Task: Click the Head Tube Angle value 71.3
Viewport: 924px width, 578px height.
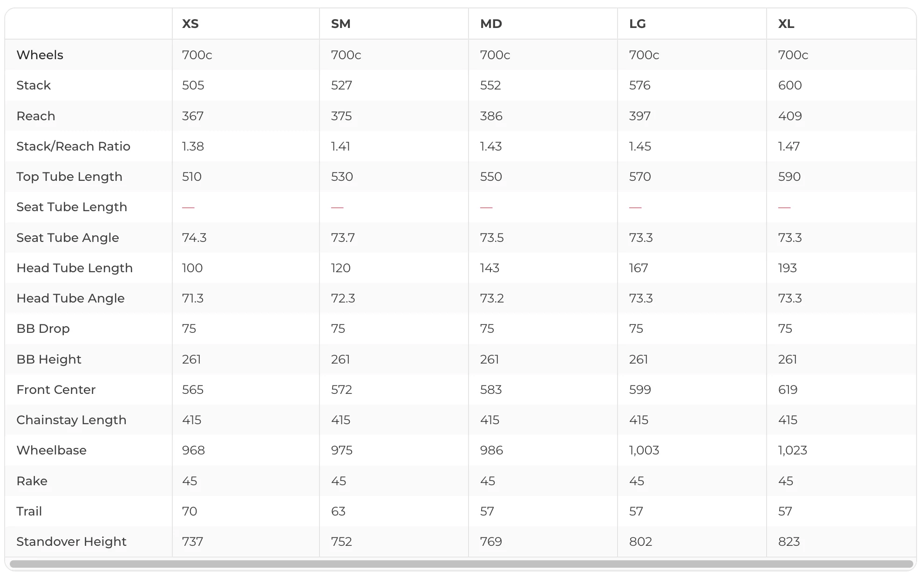Action: (x=192, y=298)
